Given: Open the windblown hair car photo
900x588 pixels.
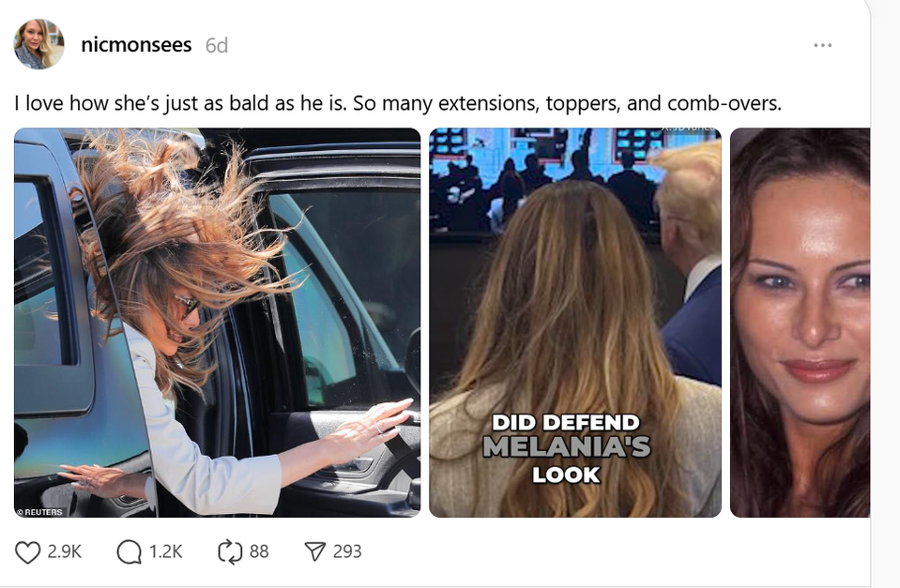Looking at the screenshot, I should 217,323.
